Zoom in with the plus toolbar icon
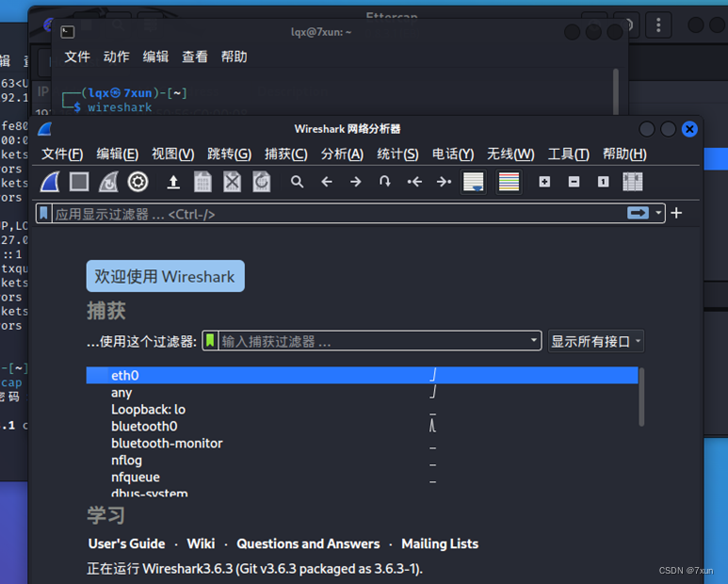This screenshot has height=584, width=728. 544,182
